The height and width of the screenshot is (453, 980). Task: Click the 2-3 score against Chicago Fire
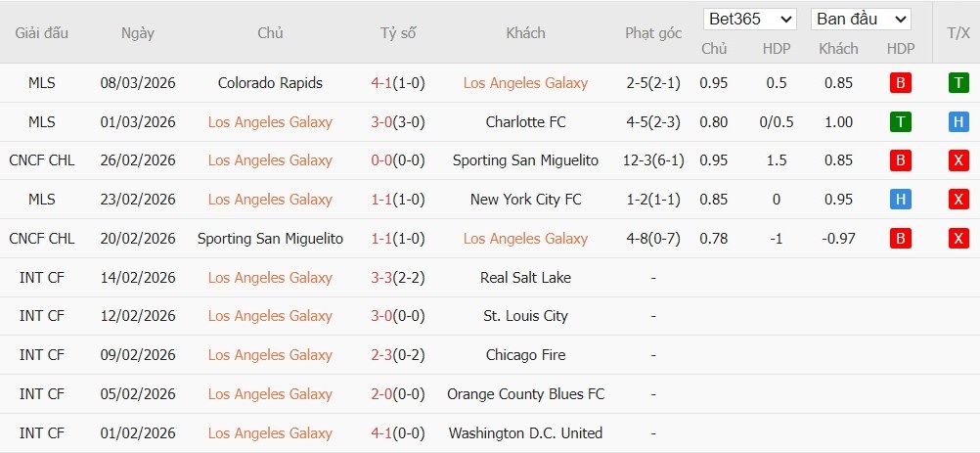click(381, 355)
